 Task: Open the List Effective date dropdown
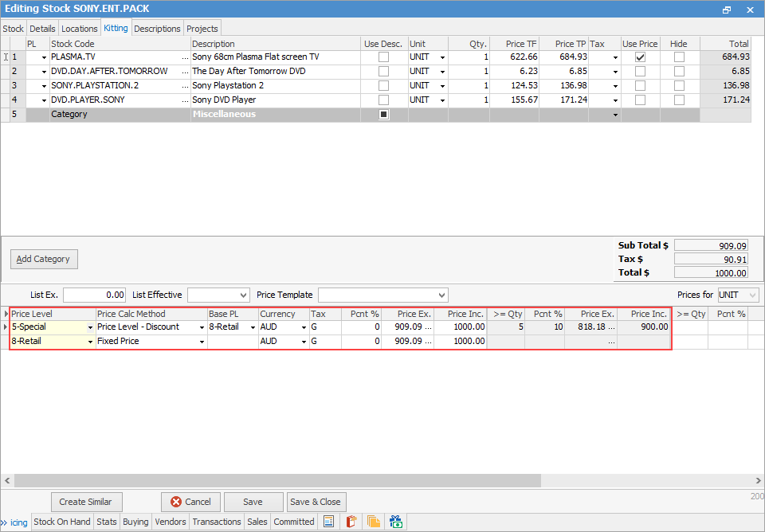coord(242,295)
